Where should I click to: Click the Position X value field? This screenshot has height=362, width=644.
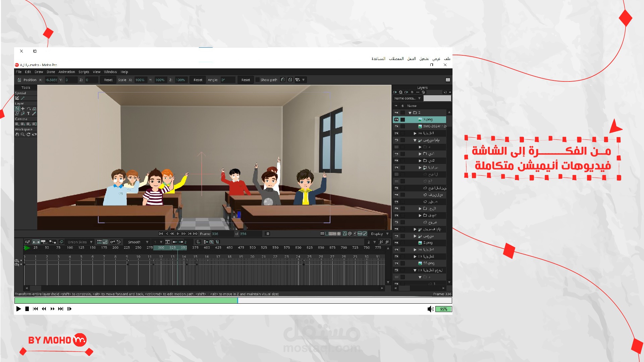[51, 80]
